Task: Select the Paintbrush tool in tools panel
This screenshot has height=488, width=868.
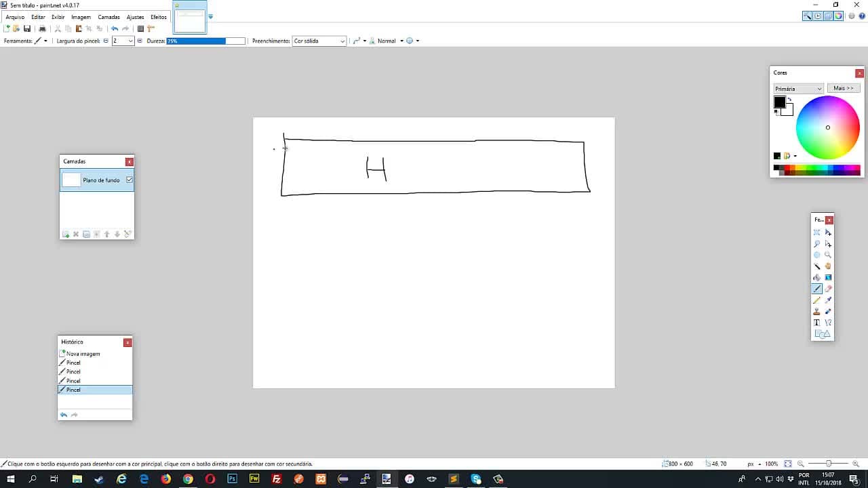Action: pyautogui.click(x=816, y=289)
